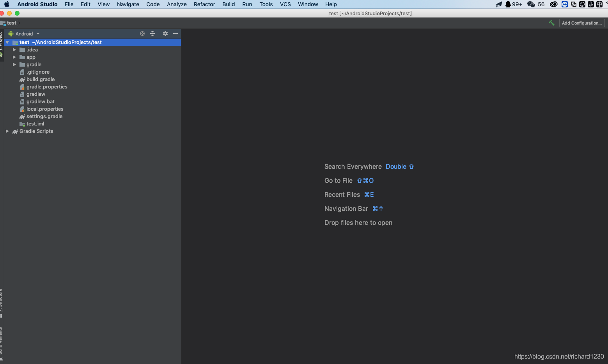
Task: Click the microphone menu bar icon
Action: (x=591, y=4)
